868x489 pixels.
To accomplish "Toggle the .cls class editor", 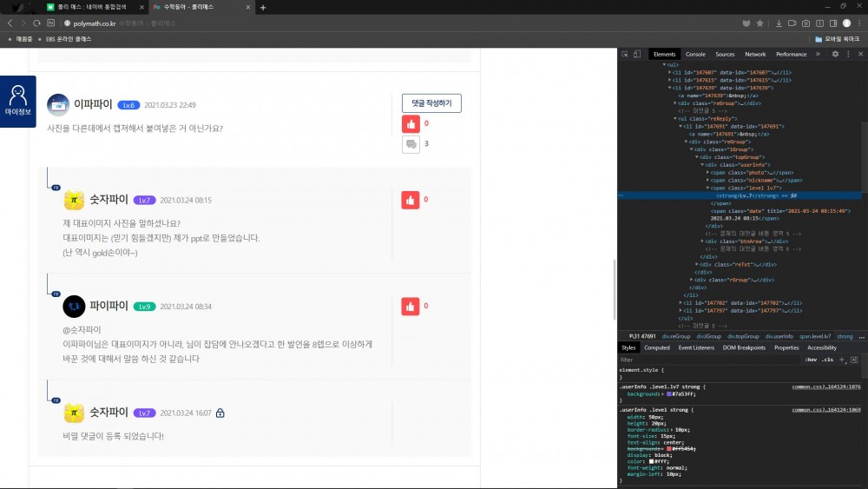I will coord(827,360).
